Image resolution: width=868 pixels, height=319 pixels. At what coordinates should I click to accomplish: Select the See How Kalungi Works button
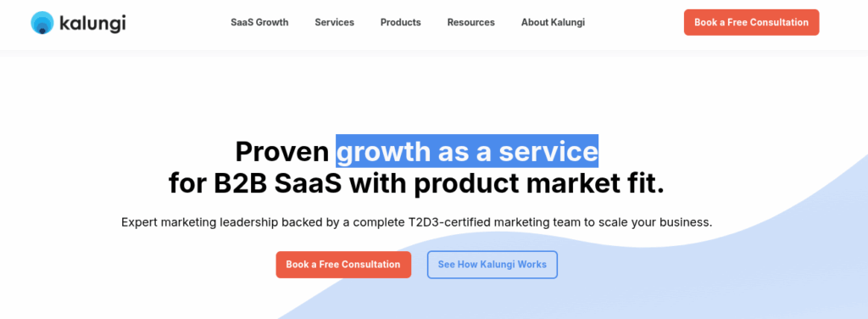click(x=492, y=265)
